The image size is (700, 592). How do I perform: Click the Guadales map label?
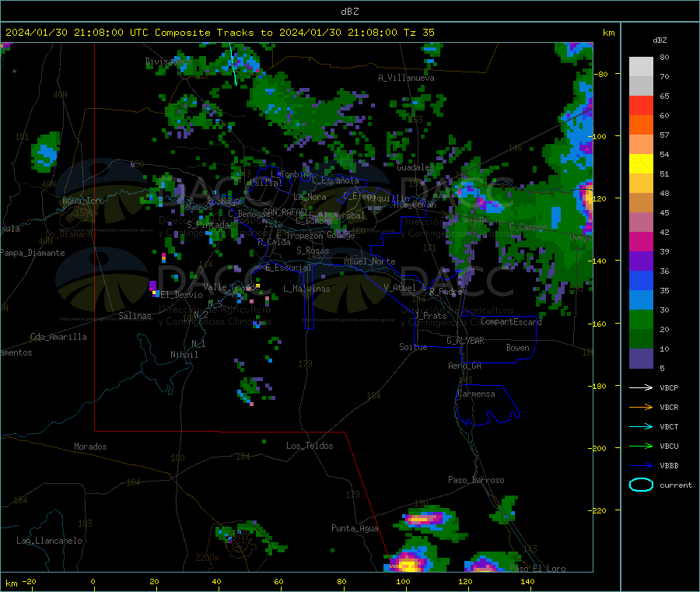point(415,167)
